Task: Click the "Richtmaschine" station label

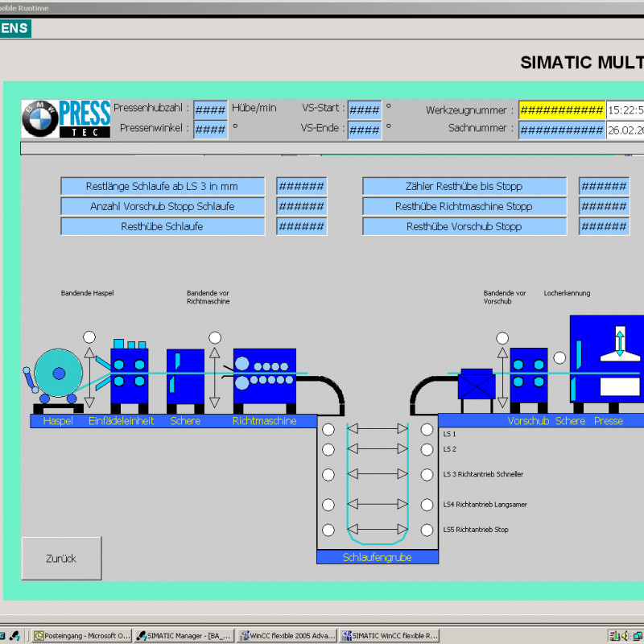Action: [x=265, y=421]
